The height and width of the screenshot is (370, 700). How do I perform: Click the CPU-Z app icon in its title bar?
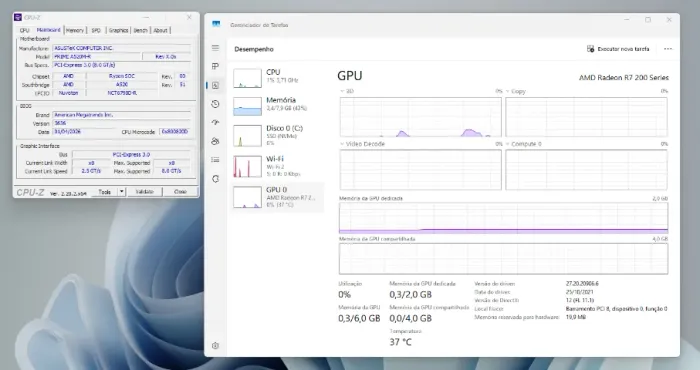click(18, 17)
